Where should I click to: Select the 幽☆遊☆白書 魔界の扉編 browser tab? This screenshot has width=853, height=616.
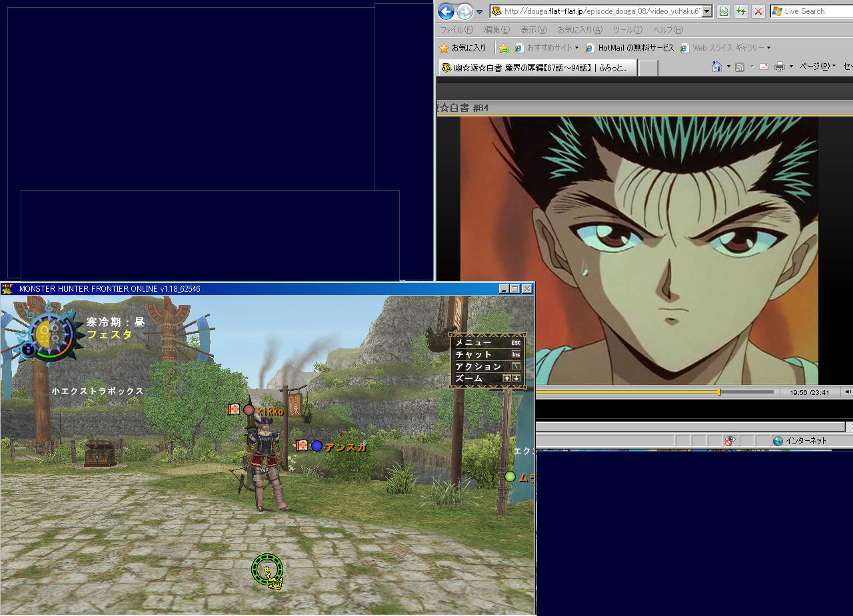pos(537,67)
